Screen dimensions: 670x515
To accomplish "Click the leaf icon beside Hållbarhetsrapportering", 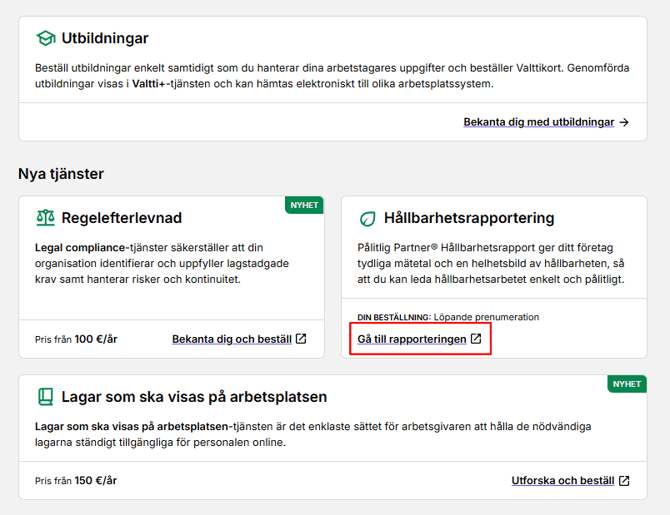I will (x=367, y=218).
